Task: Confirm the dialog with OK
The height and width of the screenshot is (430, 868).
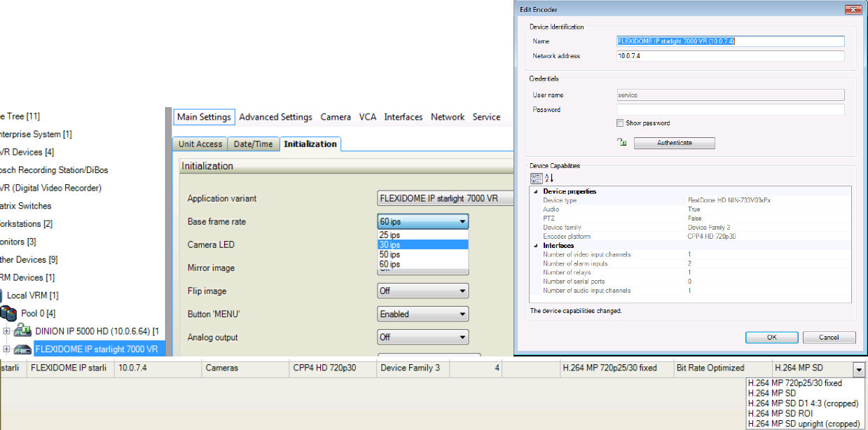Action: [771, 337]
